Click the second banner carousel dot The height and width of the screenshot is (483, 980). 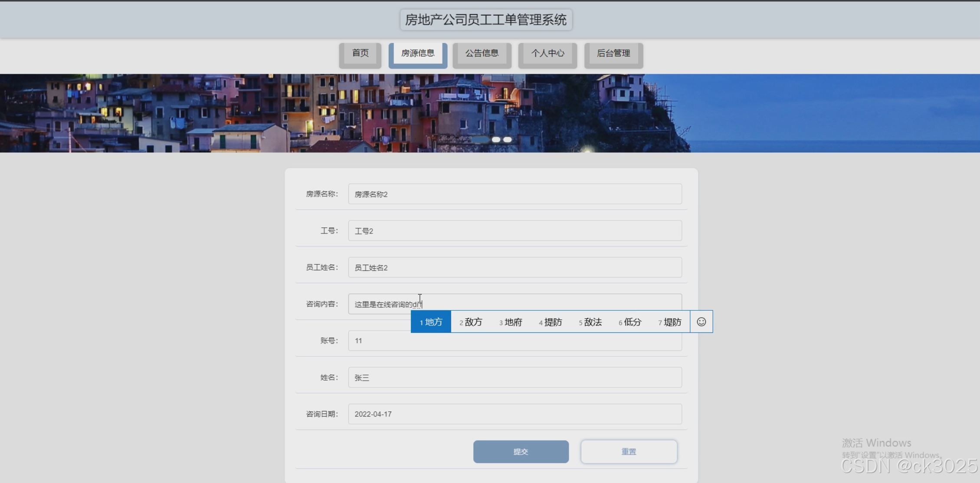click(496, 140)
